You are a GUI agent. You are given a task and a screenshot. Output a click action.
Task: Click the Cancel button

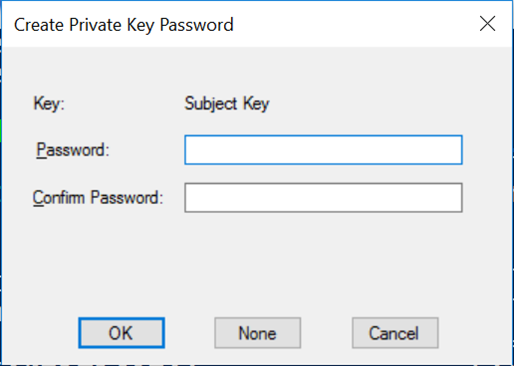coord(395,333)
